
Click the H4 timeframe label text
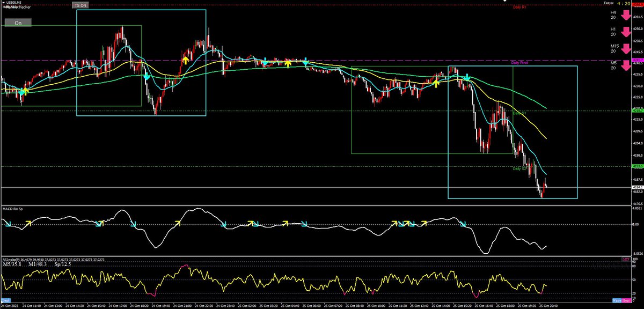pos(613,12)
